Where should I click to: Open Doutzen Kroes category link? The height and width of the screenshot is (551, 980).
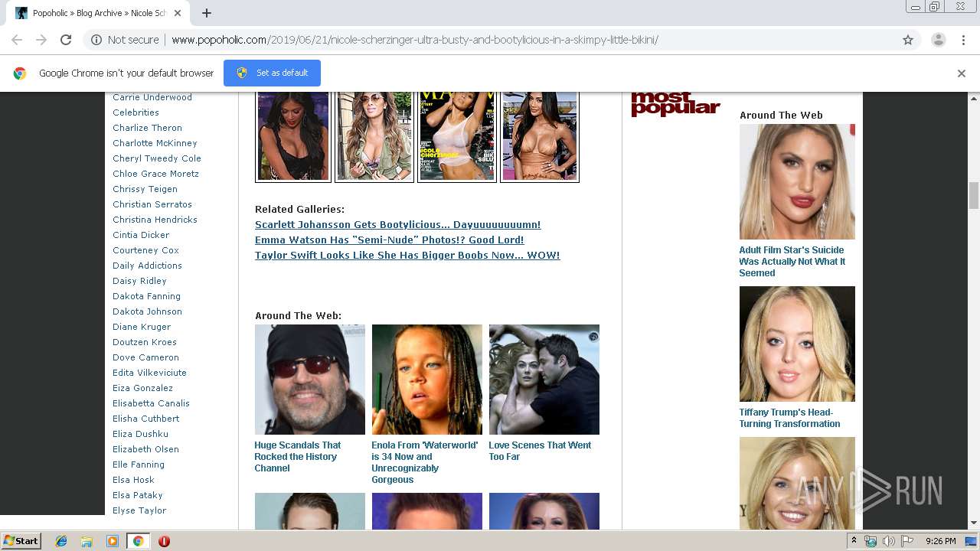[x=145, y=342]
